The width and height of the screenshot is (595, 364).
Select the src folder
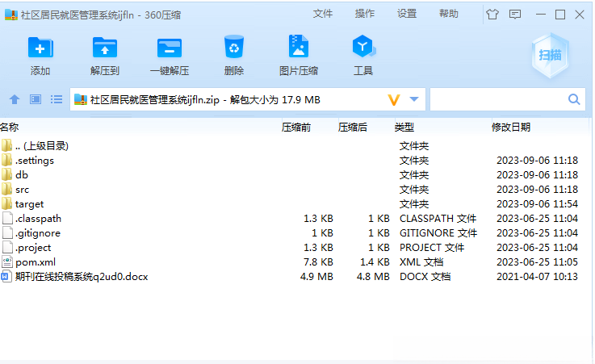coord(296,189)
